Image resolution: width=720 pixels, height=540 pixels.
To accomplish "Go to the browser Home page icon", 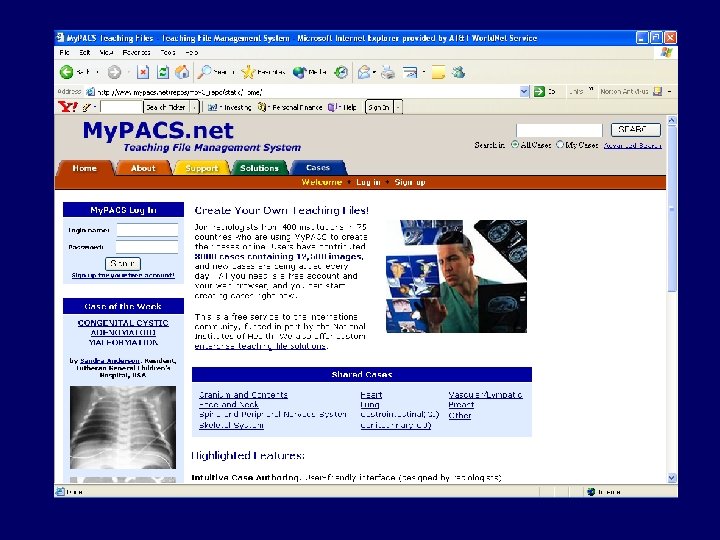I will 182,72.
